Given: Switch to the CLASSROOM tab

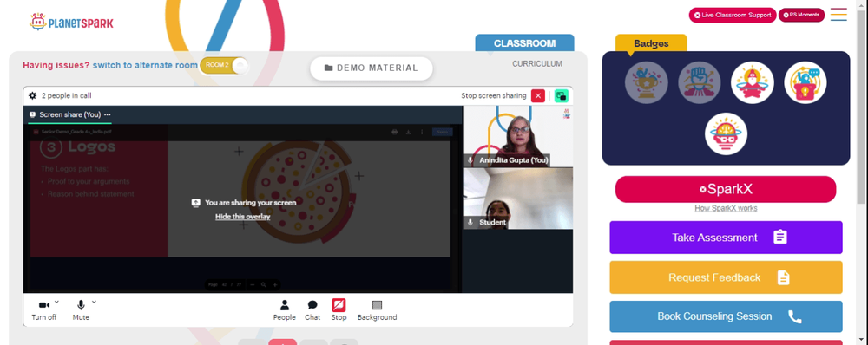Looking at the screenshot, I should tap(524, 43).
